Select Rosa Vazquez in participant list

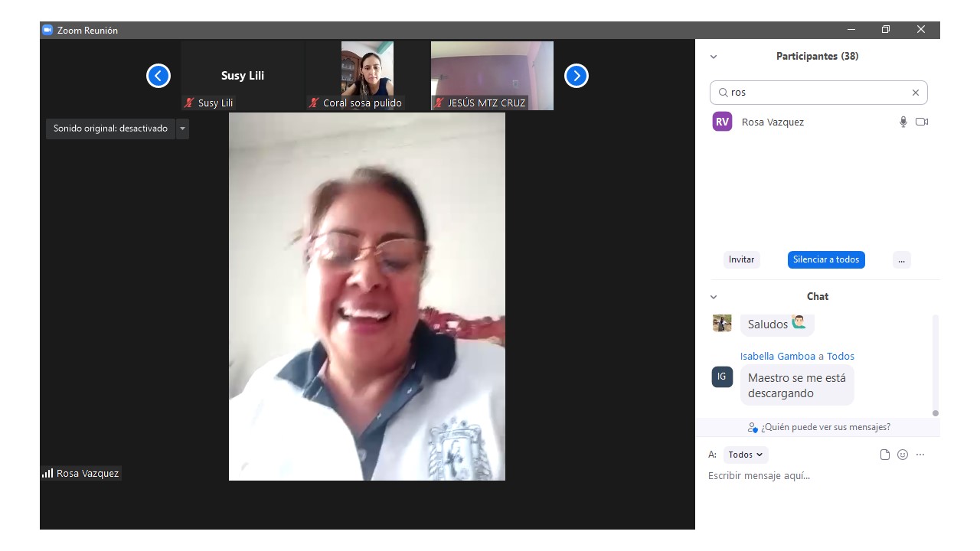coord(818,122)
